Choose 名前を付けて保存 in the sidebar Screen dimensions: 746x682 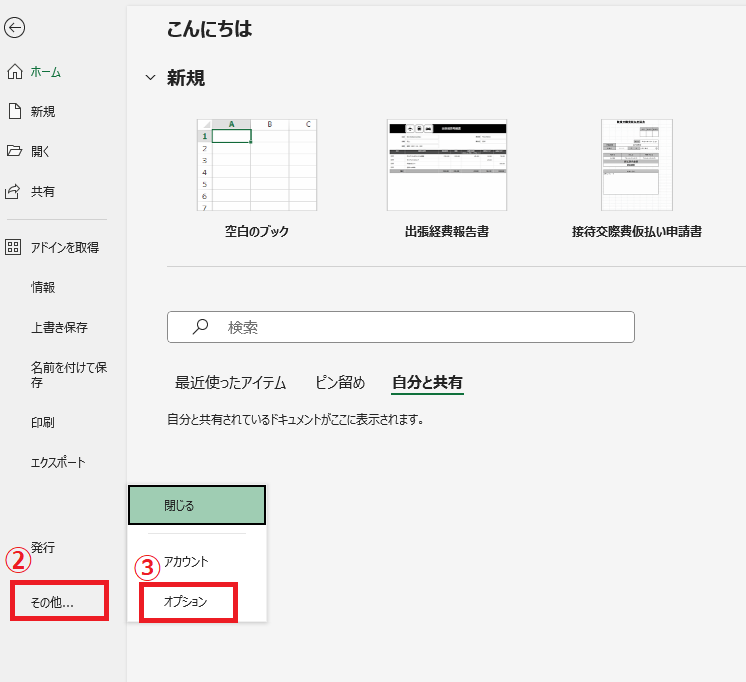[x=69, y=375]
